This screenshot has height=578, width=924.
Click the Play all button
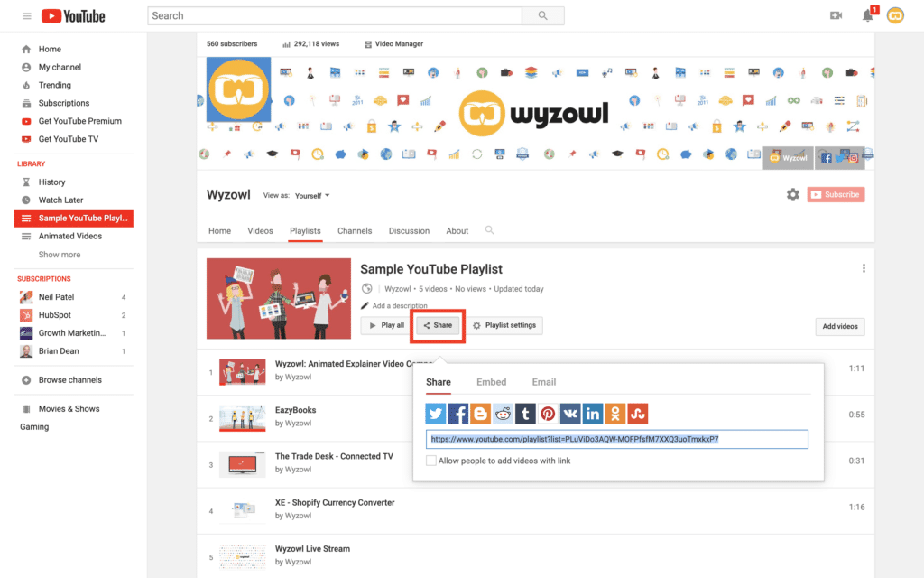point(386,325)
